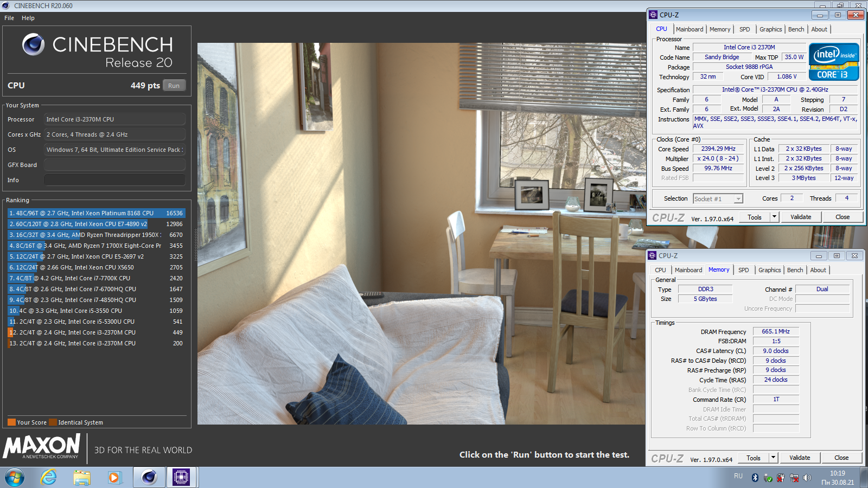Switch to Memory tab in upper CPU-Z
The width and height of the screenshot is (868, 488).
point(720,29)
